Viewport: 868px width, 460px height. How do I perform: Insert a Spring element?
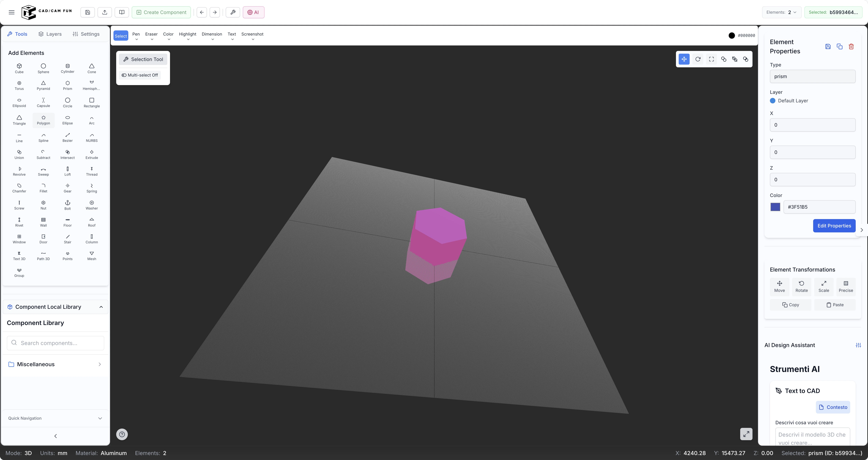pos(92,188)
